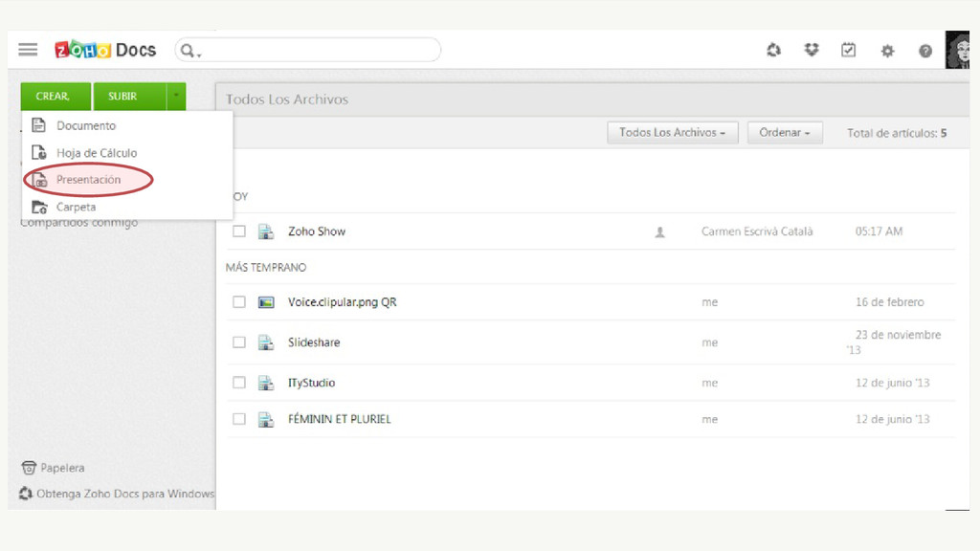Open the Zoho Show file
This screenshot has width=980, height=551.
coord(316,231)
